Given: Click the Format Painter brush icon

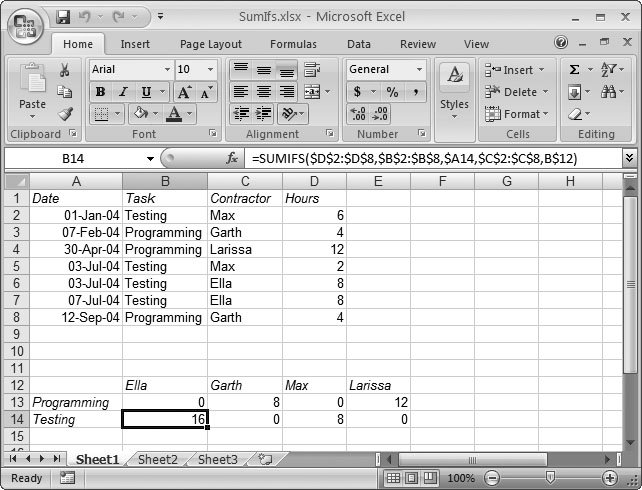Looking at the screenshot, I should [65, 114].
